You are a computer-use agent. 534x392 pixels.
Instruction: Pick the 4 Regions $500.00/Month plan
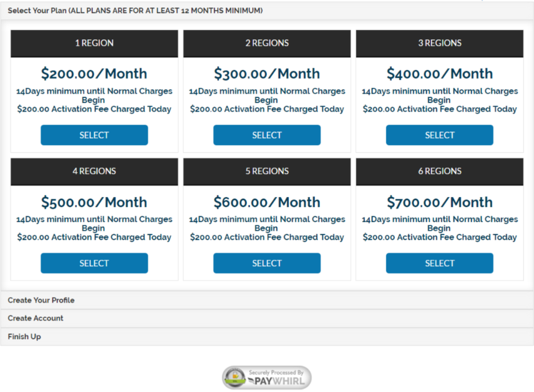tap(94, 263)
